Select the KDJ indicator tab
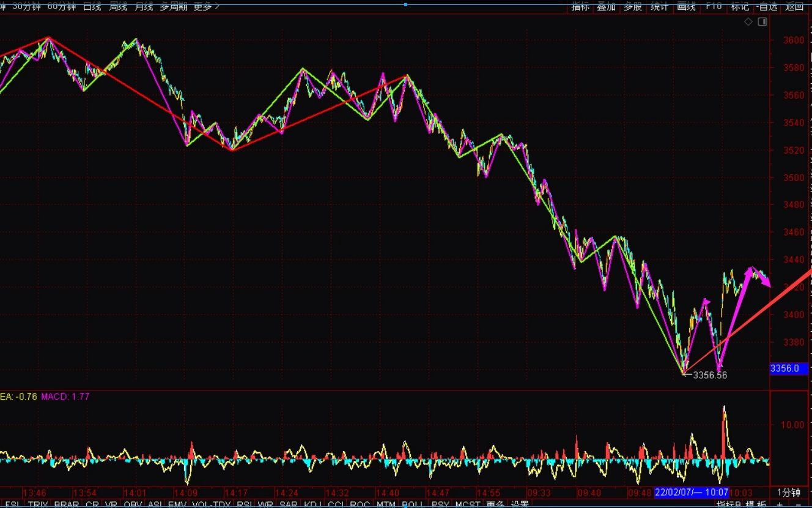 coord(312,504)
